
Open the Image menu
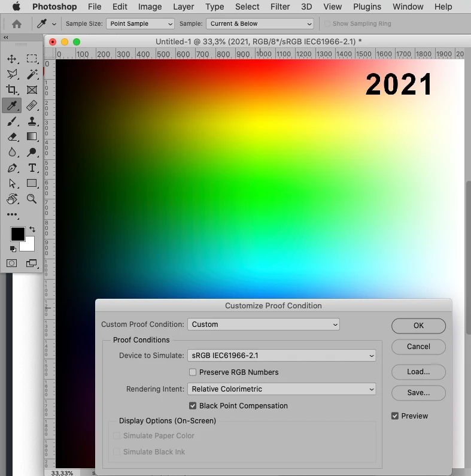point(150,7)
